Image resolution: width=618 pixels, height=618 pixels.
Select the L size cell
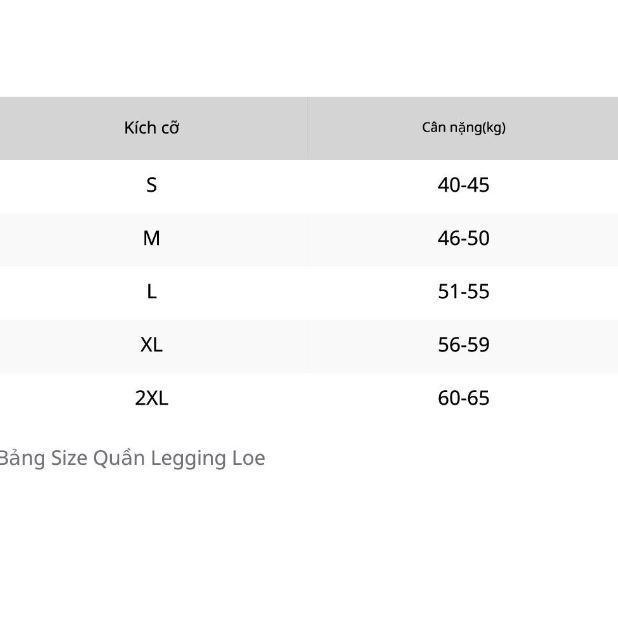tap(151, 291)
